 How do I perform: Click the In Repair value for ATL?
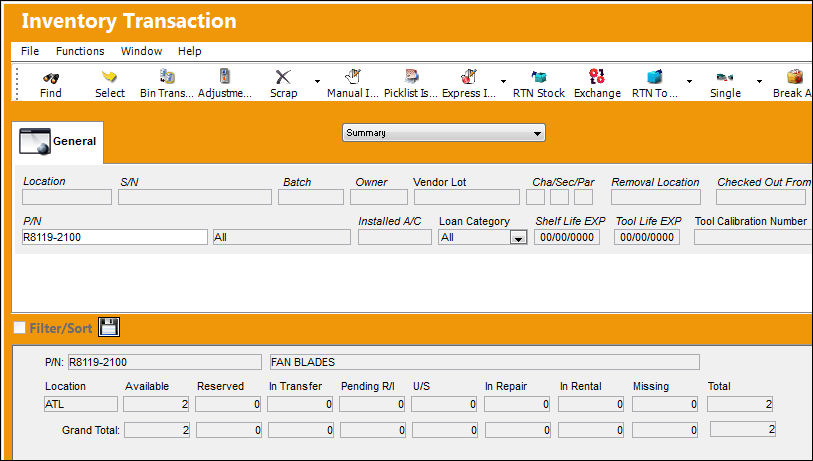coord(517,404)
